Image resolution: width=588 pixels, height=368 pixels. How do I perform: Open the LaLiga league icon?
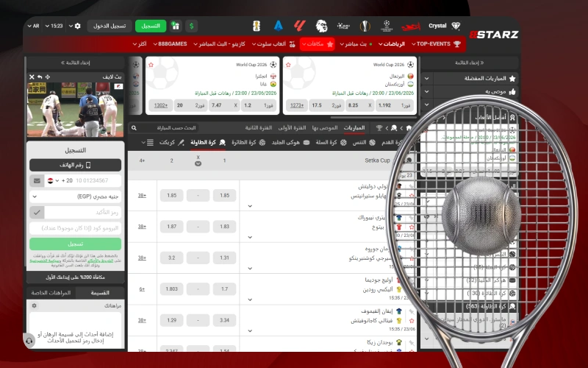(300, 26)
